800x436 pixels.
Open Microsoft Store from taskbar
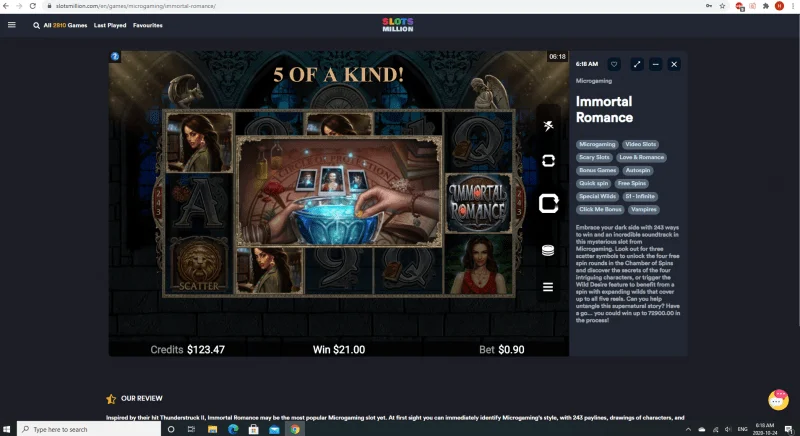coord(254,429)
